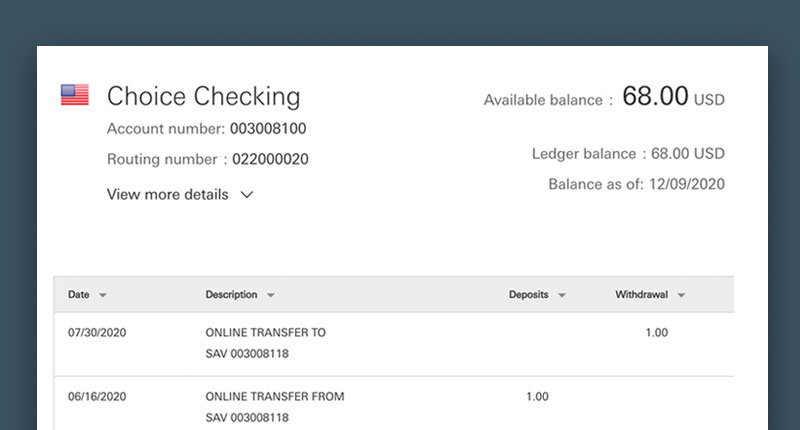Click ONLINE TRANSFER TO SAV description
The image size is (800, 430).
(x=265, y=343)
